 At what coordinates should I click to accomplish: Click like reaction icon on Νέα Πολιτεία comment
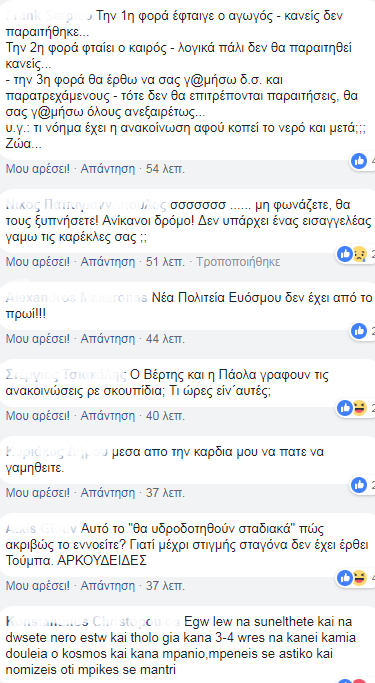pos(359,331)
